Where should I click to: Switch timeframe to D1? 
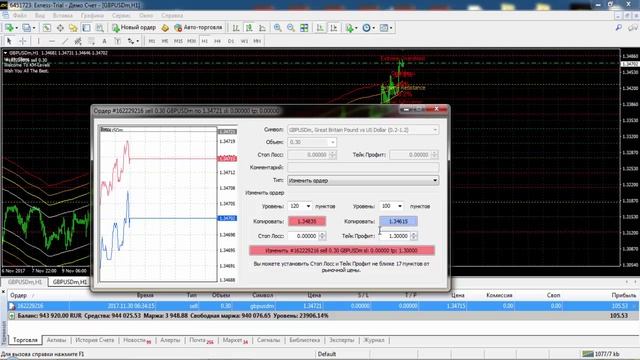point(231,41)
